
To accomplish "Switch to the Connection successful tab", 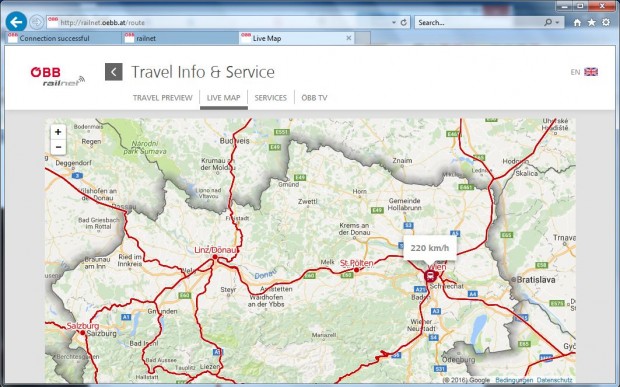I will point(63,38).
